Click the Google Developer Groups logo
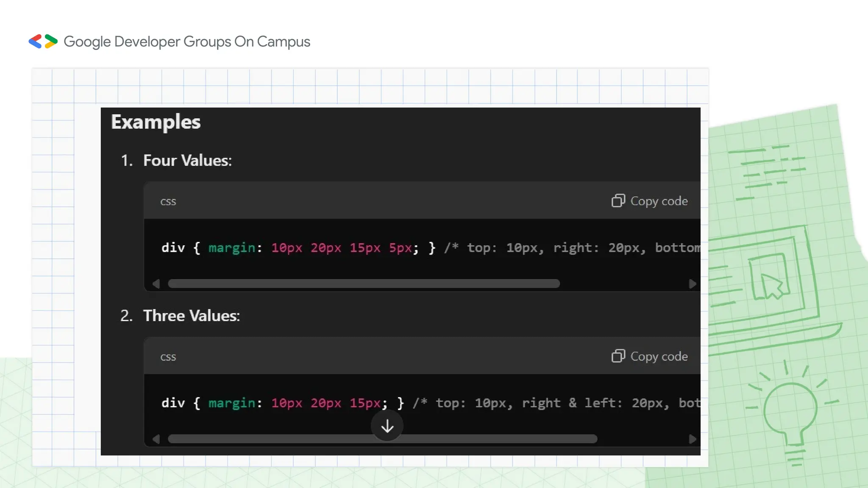The height and width of the screenshot is (488, 868). point(43,42)
